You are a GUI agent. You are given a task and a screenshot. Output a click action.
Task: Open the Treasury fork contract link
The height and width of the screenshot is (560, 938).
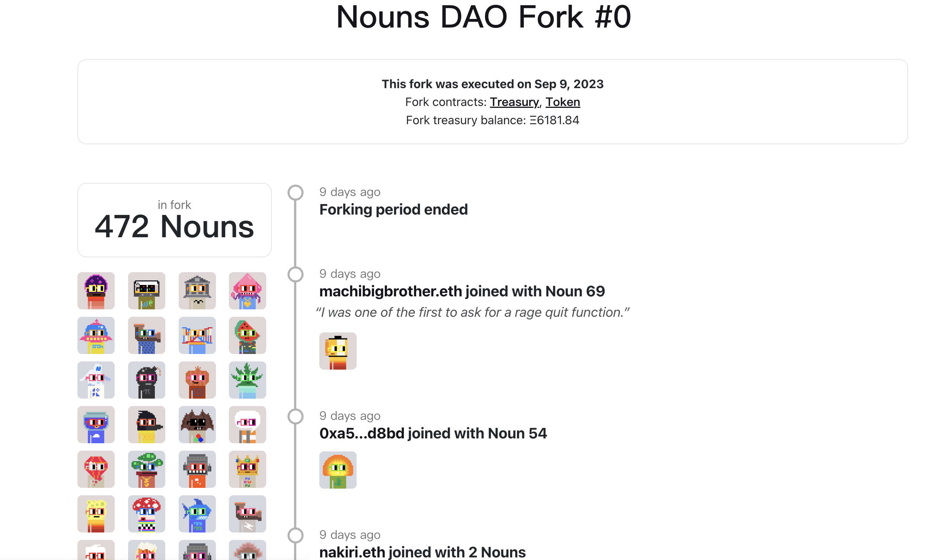click(514, 102)
